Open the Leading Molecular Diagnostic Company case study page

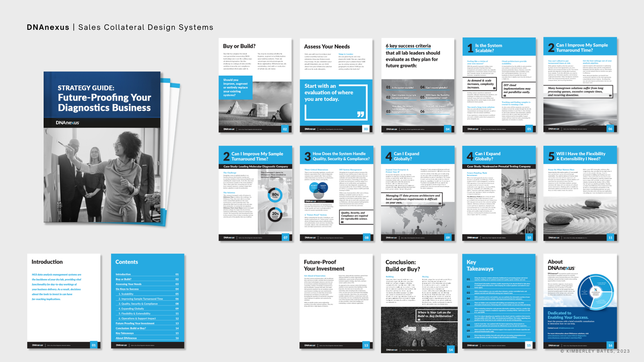click(256, 193)
